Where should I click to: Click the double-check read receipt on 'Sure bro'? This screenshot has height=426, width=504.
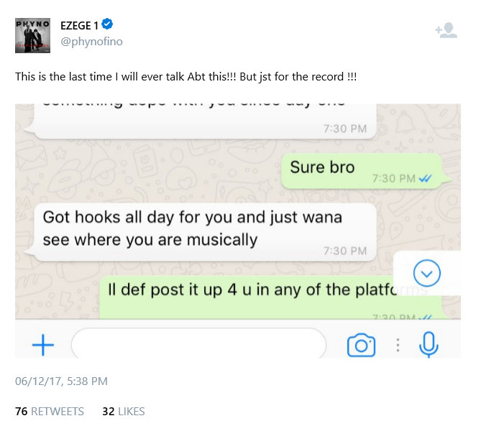(x=424, y=178)
